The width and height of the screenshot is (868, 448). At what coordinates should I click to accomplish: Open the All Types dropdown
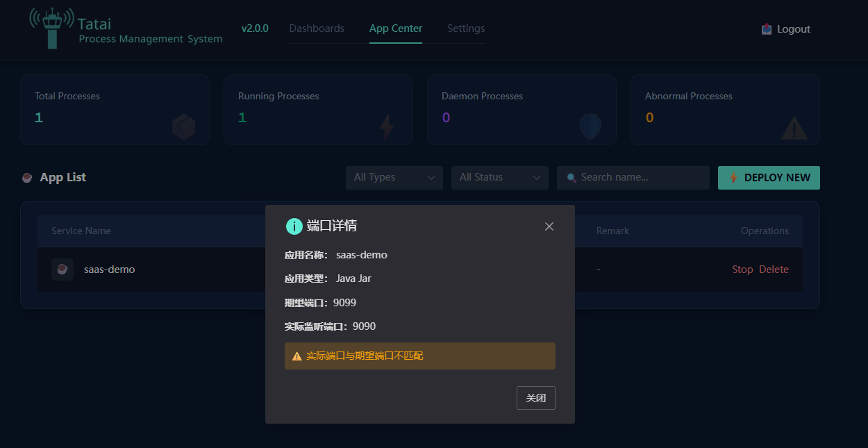394,177
